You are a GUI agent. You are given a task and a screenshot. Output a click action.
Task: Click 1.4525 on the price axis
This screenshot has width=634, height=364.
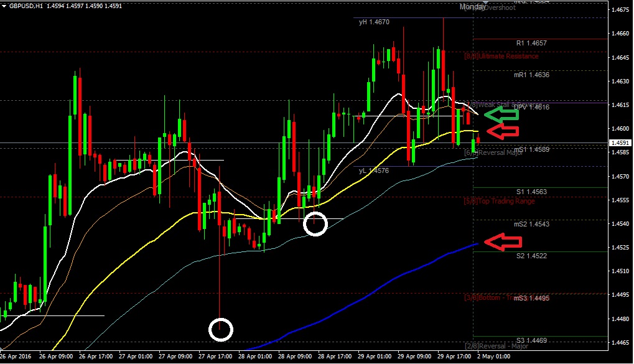[620, 247]
